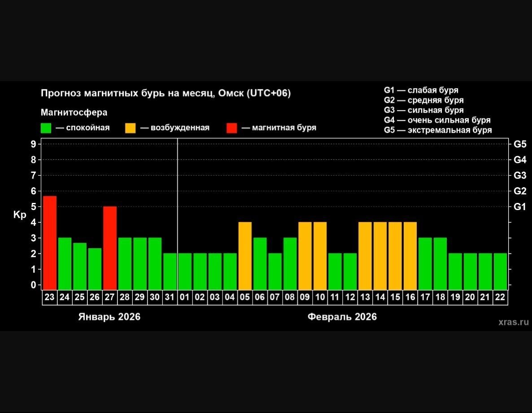The height and width of the screenshot is (413, 532).
Task: Click the date label '21' on the axis
Action: click(x=485, y=297)
